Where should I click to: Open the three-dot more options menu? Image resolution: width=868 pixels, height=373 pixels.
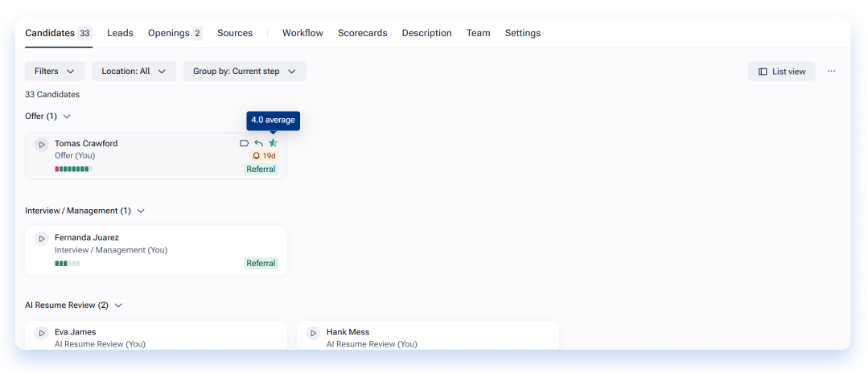click(x=832, y=72)
